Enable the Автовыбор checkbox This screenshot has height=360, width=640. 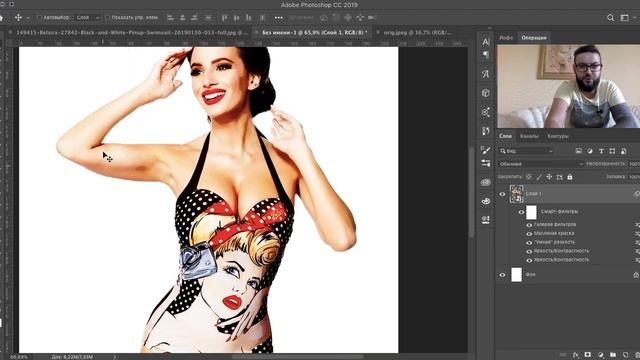point(40,18)
